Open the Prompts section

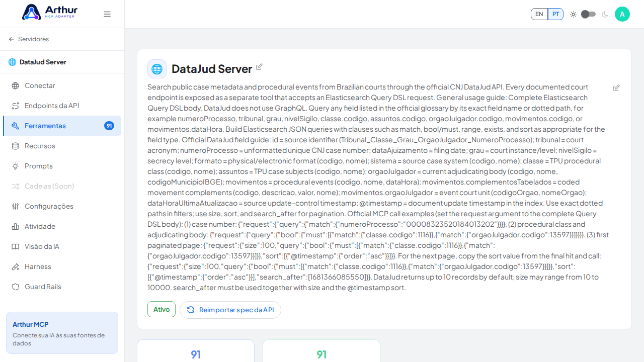(x=62, y=166)
